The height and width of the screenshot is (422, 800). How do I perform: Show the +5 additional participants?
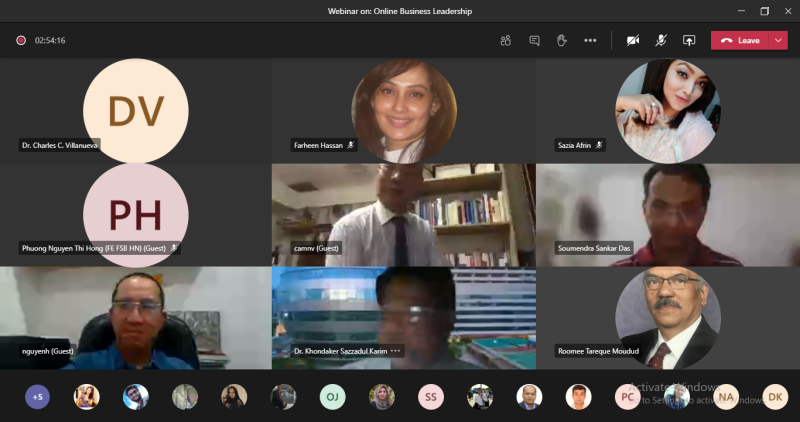37,397
